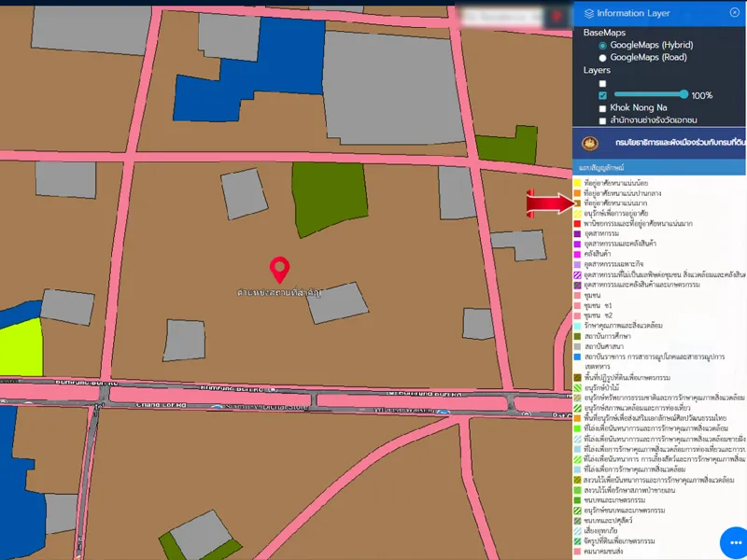Select GoogleMaps (Road) basemap
The height and width of the screenshot is (560, 747).
point(603,58)
